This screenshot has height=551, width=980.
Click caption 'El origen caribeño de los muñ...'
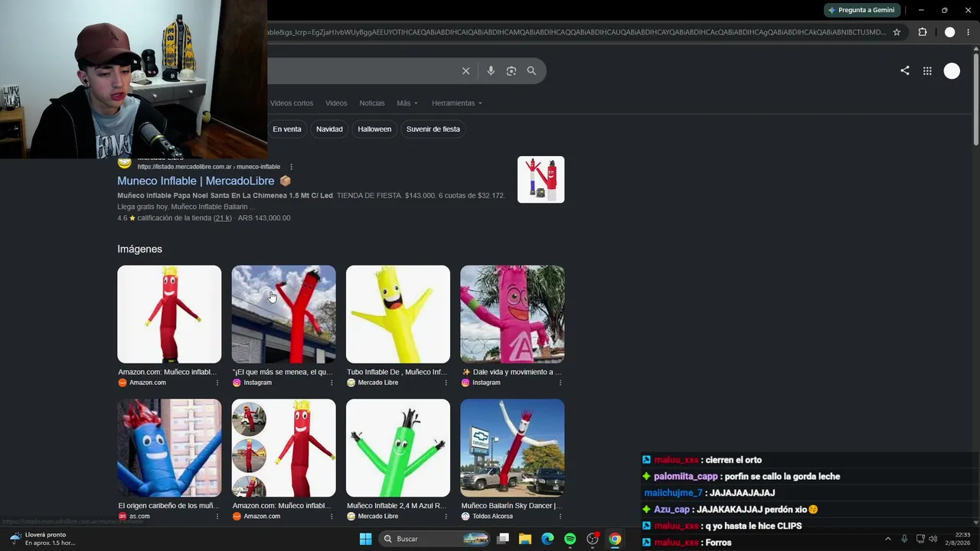pyautogui.click(x=168, y=506)
